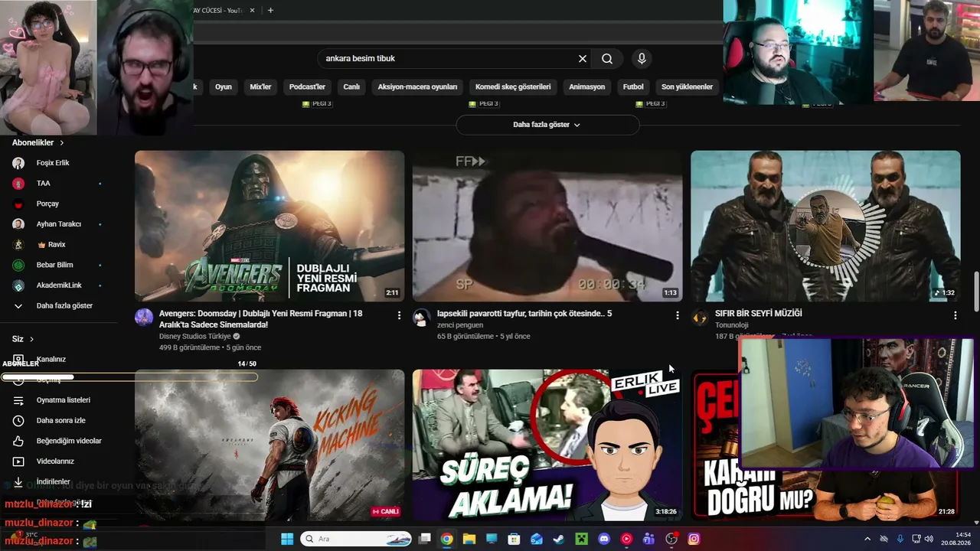Open Disney Studios Türkiye channel avatar

[144, 318]
